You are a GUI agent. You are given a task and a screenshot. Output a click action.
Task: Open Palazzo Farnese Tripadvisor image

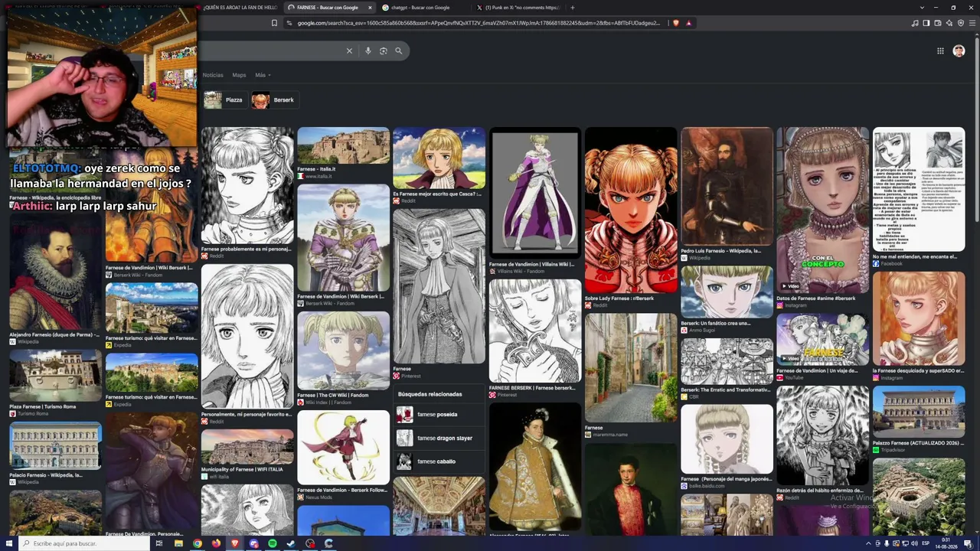pos(919,412)
